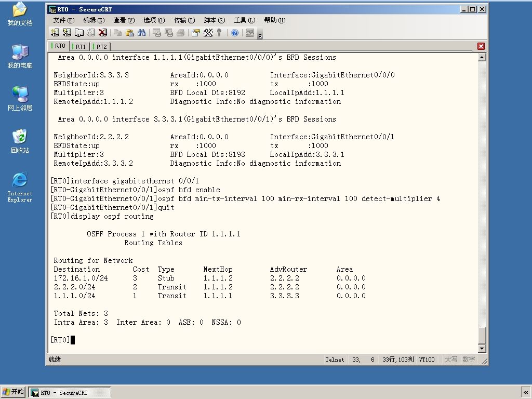
Task: Open the 编辑(E) menu
Action: click(94, 20)
